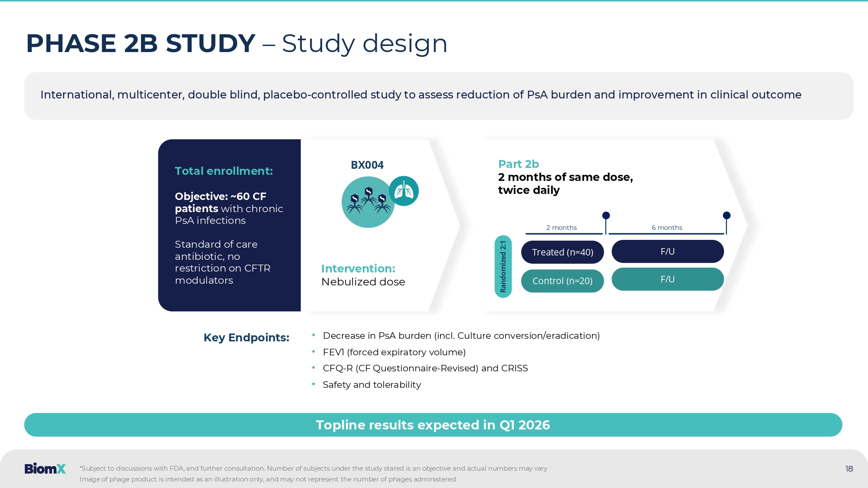Click the PHASE 2B STUDY title

141,43
